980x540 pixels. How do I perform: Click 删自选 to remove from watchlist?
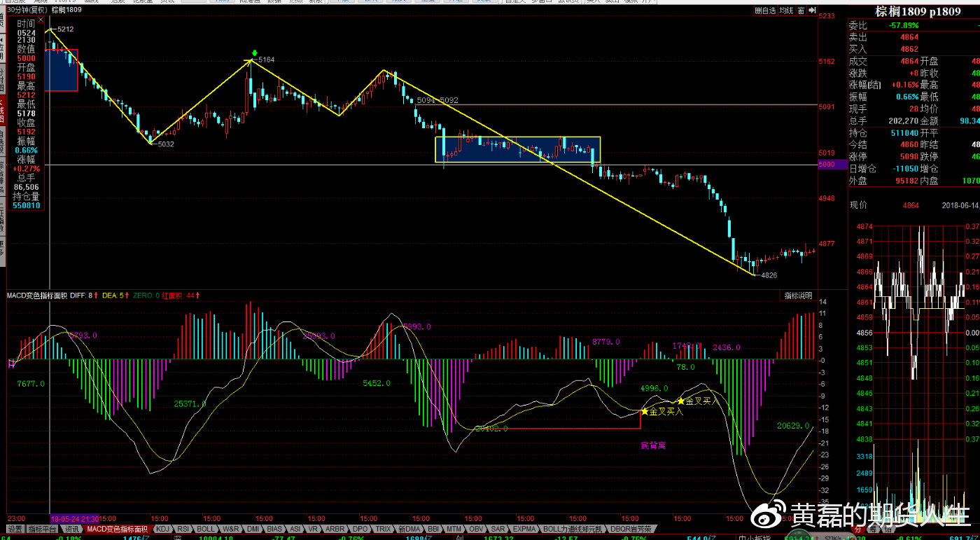point(765,11)
